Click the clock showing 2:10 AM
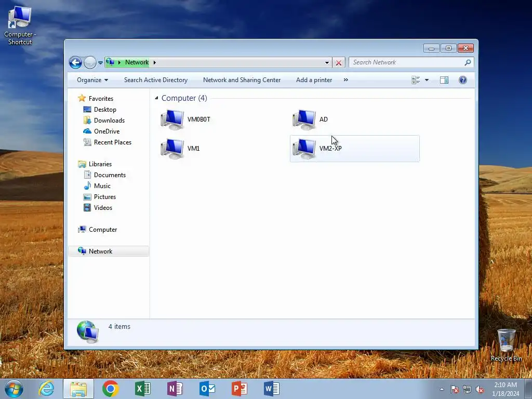Image resolution: width=532 pixels, height=399 pixels. 505,389
